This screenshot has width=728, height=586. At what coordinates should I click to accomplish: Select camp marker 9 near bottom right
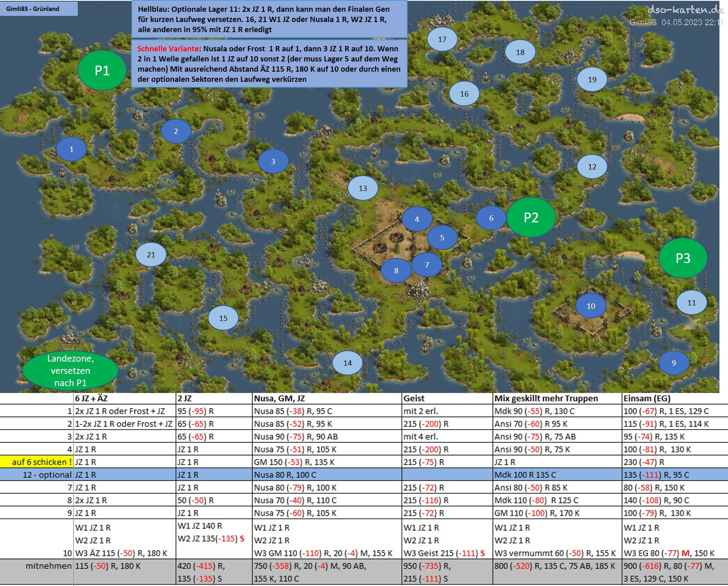(674, 363)
